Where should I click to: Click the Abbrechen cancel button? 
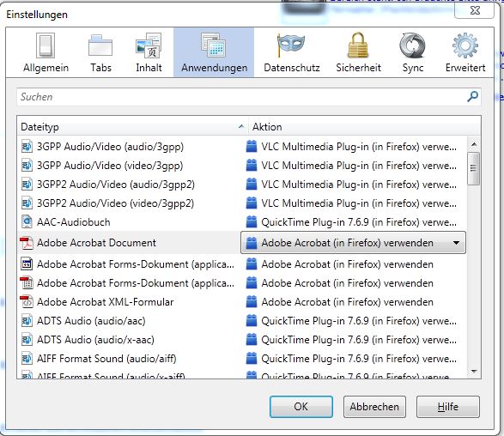(374, 407)
